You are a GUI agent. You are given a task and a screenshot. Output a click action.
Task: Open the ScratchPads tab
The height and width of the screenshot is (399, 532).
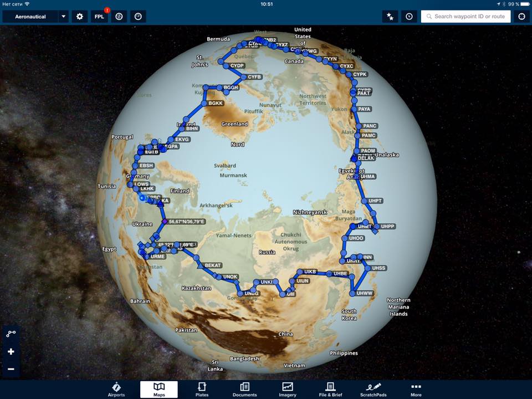click(x=373, y=390)
